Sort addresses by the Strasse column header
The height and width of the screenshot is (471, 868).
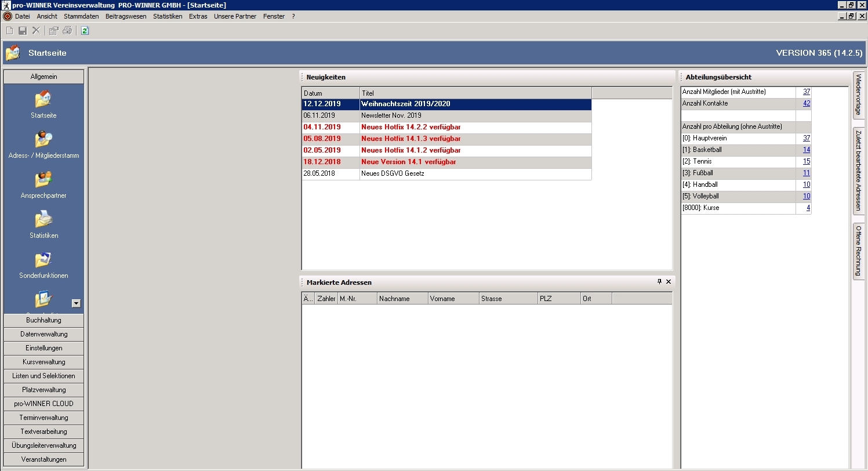pyautogui.click(x=509, y=299)
